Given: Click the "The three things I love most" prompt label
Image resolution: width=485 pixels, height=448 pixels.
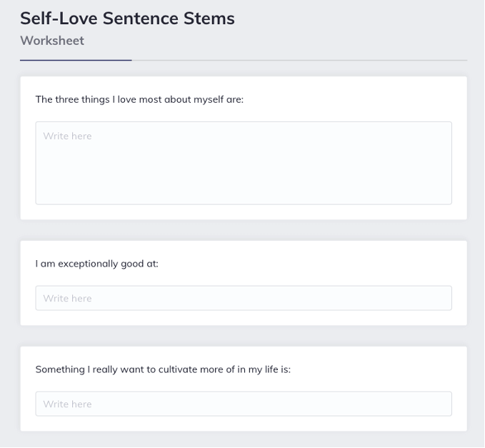Looking at the screenshot, I should (x=139, y=99).
